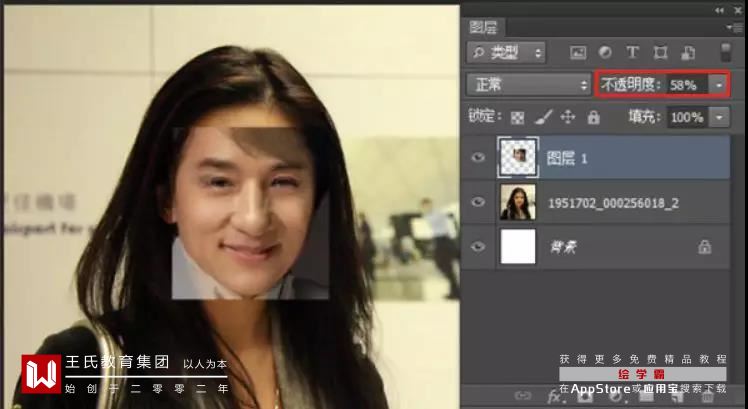The height and width of the screenshot is (409, 748).
Task: Click the create new layer icon
Action: point(676,396)
